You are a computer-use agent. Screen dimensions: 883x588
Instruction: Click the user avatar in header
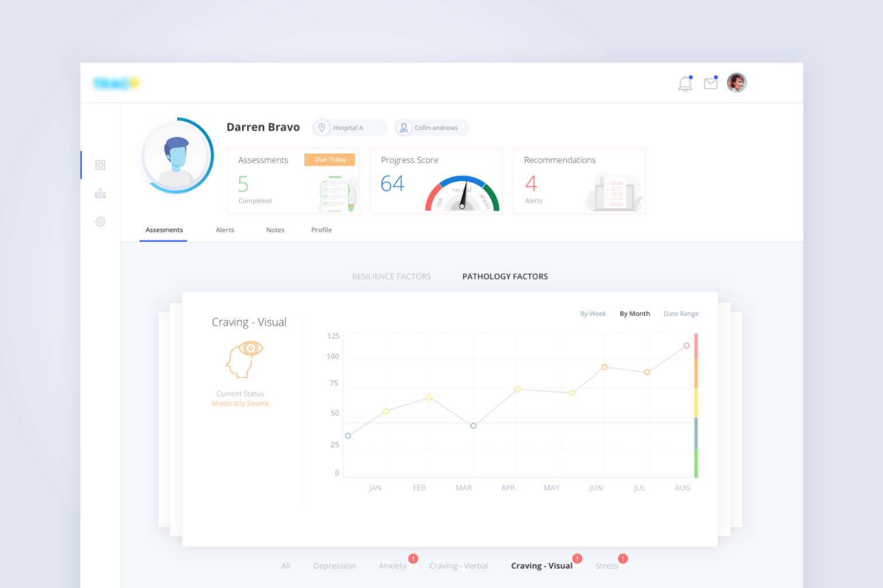737,83
